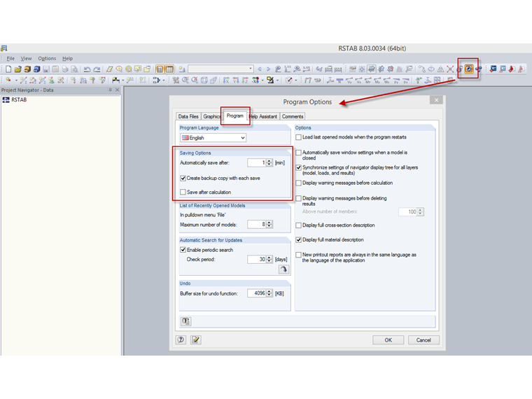Viewport: 532px width, 399px height.
Task: Click the New Model icon in toolbar
Action: [x=8, y=69]
